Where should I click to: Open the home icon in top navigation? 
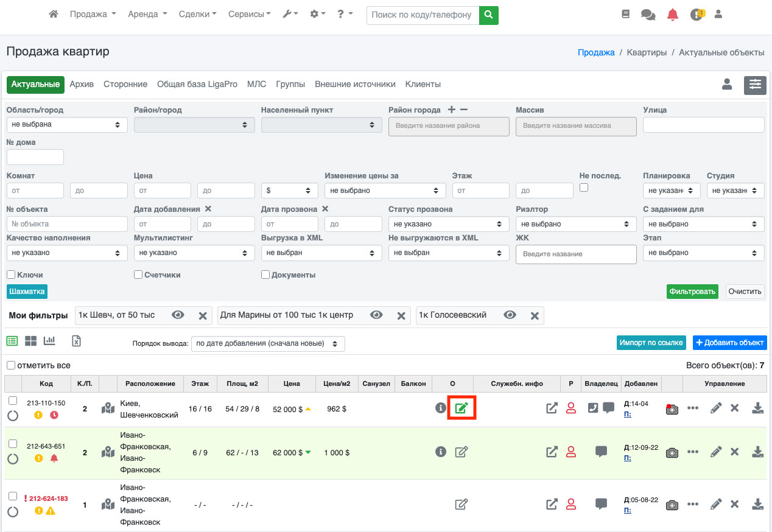click(54, 15)
